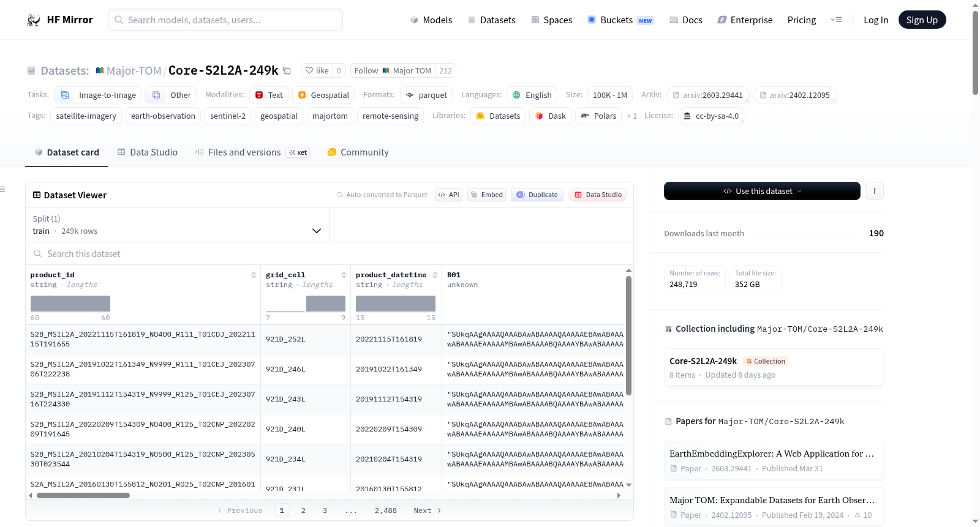Focus the search models and datasets field
Screen dimensions: 980x527
tap(225, 20)
